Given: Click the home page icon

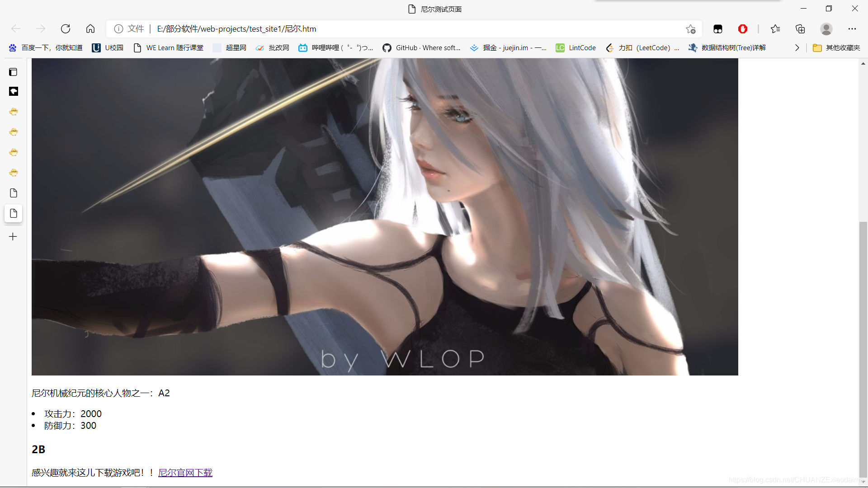Looking at the screenshot, I should pyautogui.click(x=90, y=29).
